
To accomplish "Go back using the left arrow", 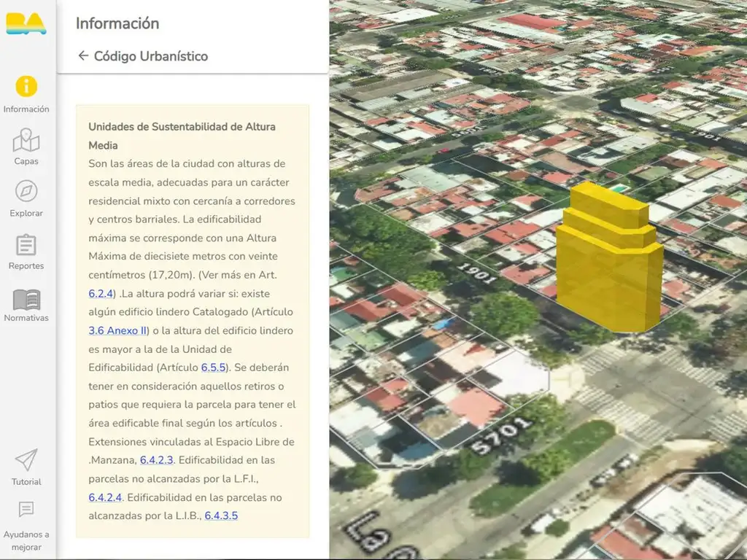I will (82, 56).
